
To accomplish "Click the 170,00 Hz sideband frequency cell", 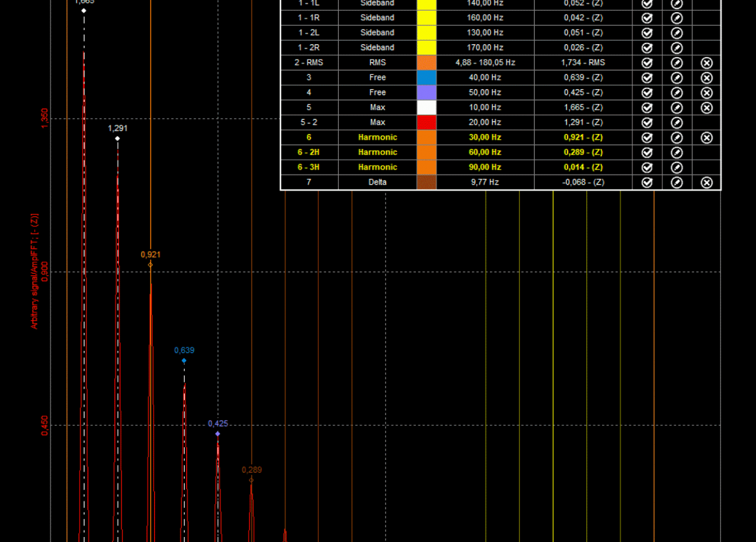I will [485, 48].
